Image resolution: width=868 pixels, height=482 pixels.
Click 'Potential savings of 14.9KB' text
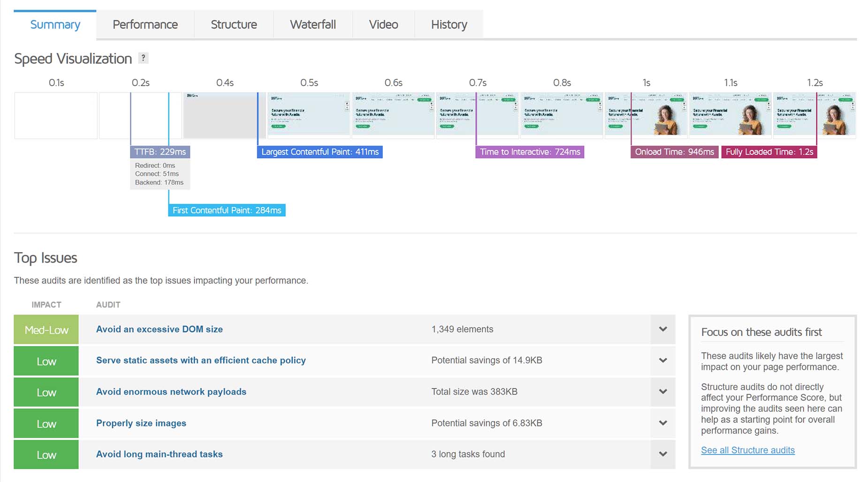pos(487,360)
